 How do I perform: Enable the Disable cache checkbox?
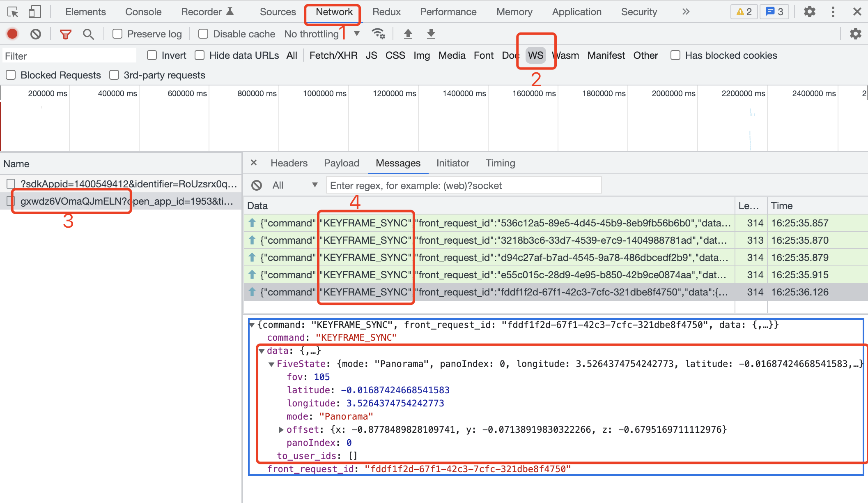pos(203,34)
